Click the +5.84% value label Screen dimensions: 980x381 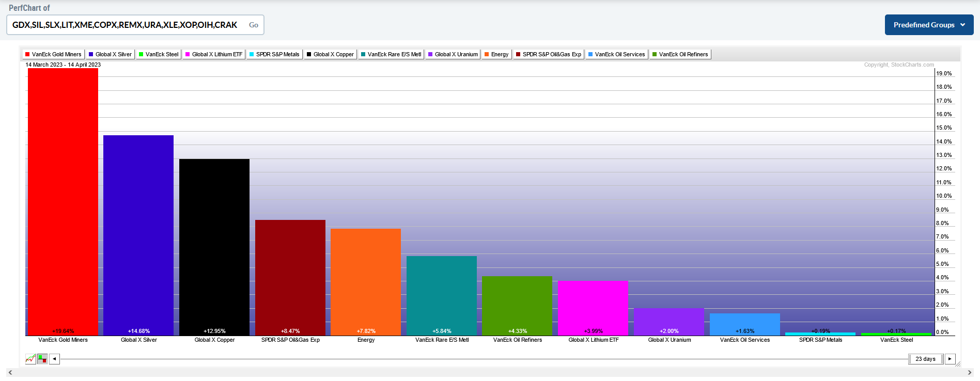click(442, 331)
